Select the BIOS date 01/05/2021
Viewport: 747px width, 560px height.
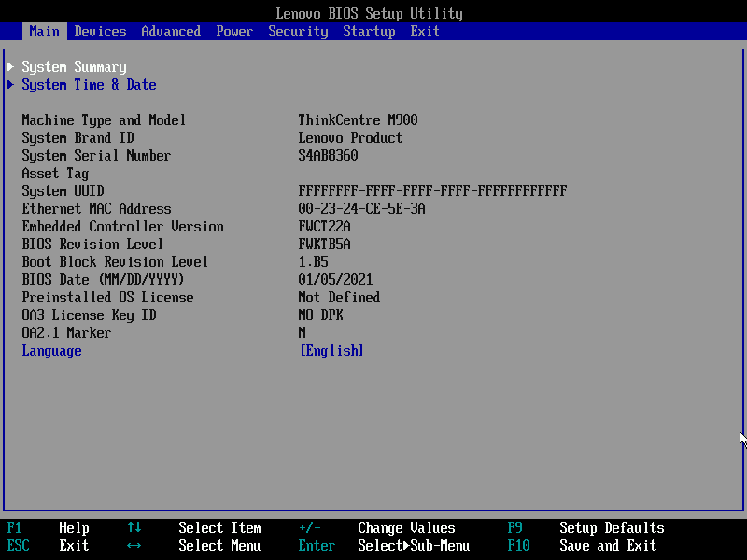click(x=335, y=279)
